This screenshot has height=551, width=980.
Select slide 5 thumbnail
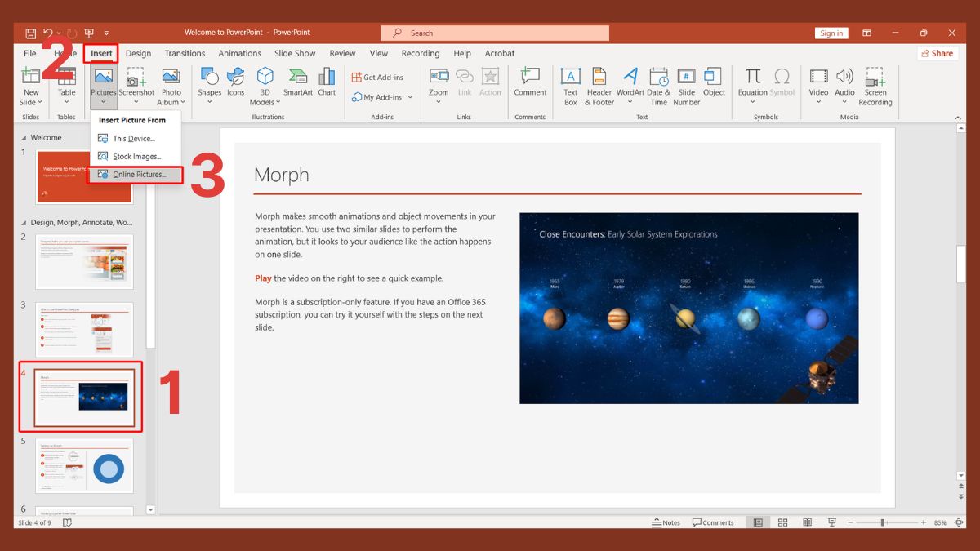(84, 466)
